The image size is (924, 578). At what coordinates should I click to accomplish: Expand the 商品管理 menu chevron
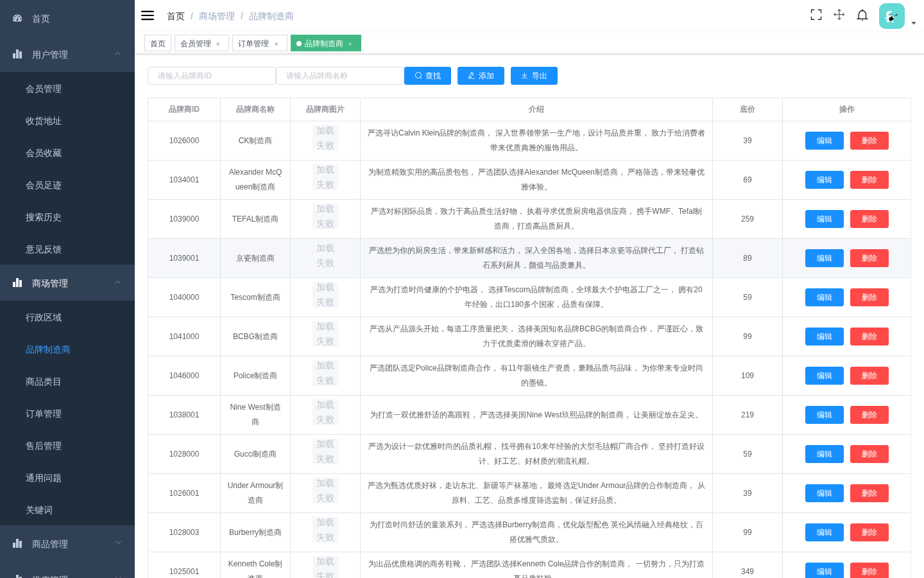coord(118,543)
